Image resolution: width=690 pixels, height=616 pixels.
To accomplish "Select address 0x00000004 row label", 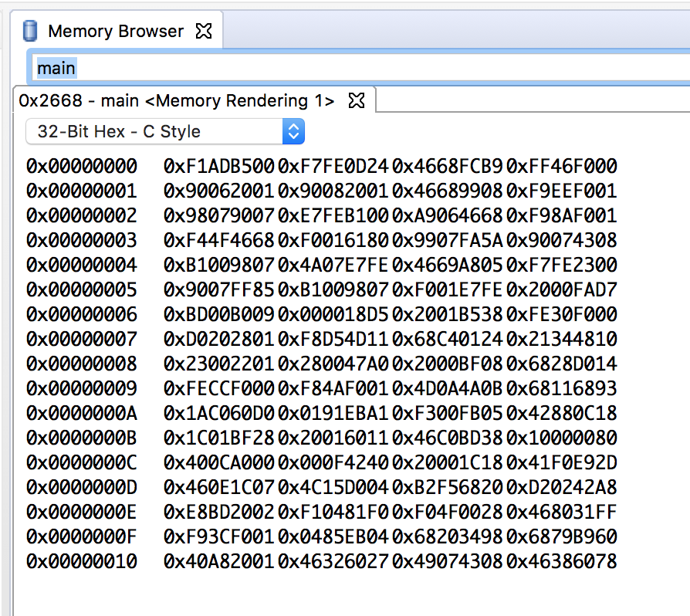I will pyautogui.click(x=82, y=265).
